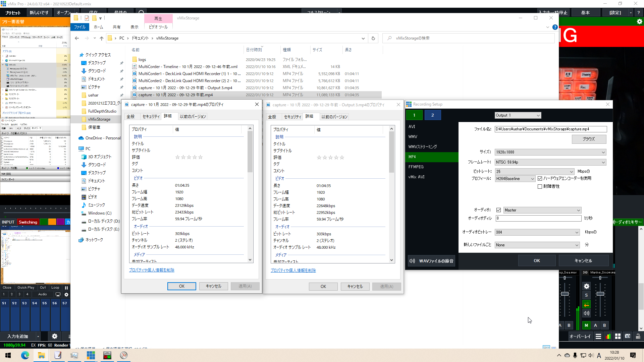Image resolution: width=644 pixels, height=362 pixels.
Task: Click speaker mute icon on Marine_Snow channel
Action: (586, 313)
